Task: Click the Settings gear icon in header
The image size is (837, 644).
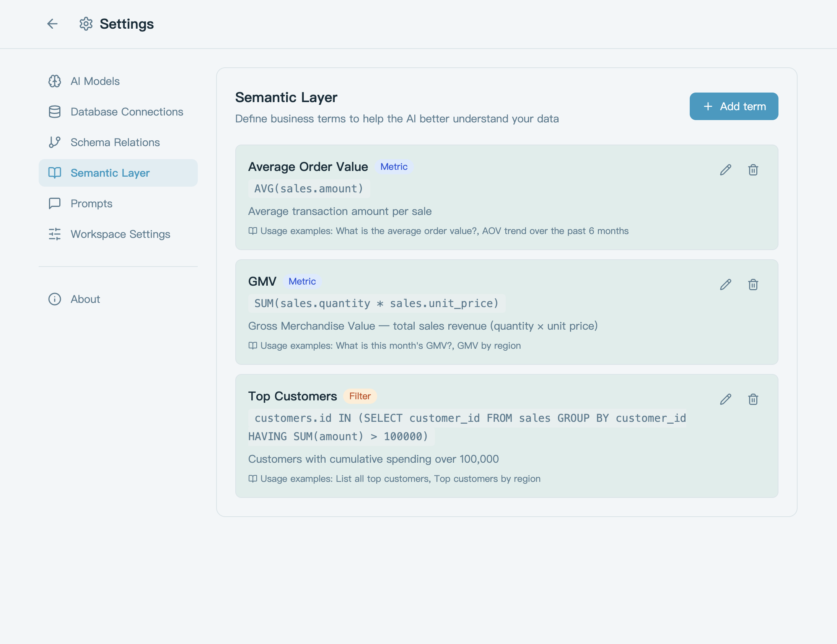Action: (86, 24)
